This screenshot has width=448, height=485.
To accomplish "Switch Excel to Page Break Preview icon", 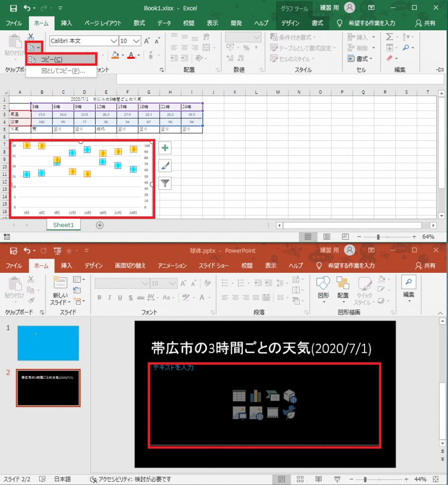I will pos(345,237).
